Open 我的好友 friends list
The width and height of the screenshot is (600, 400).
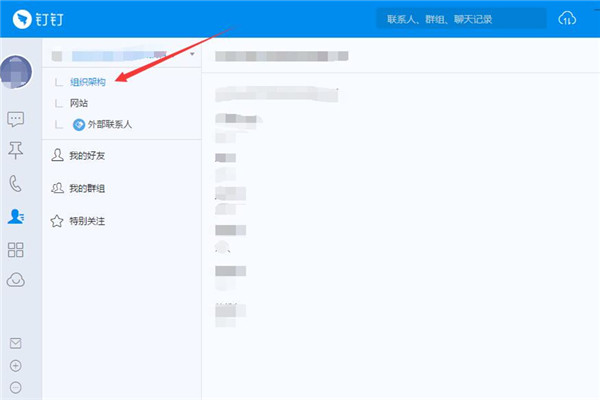coord(85,156)
